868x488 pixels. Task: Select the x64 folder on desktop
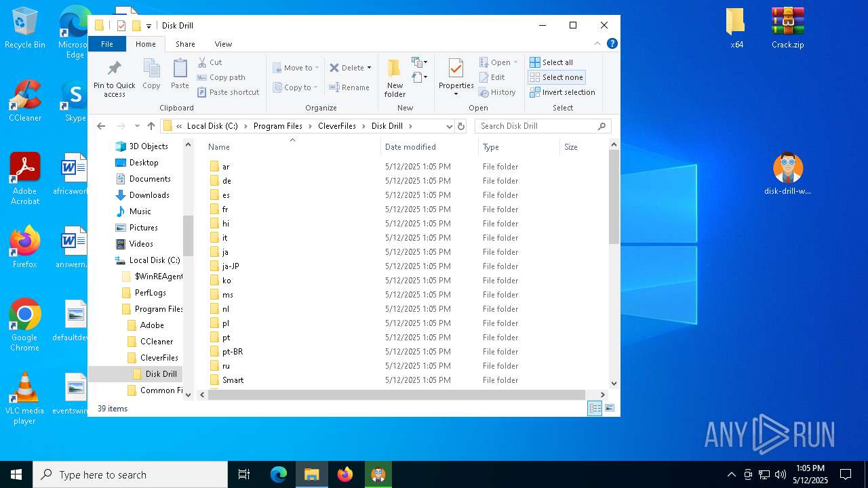point(736,29)
